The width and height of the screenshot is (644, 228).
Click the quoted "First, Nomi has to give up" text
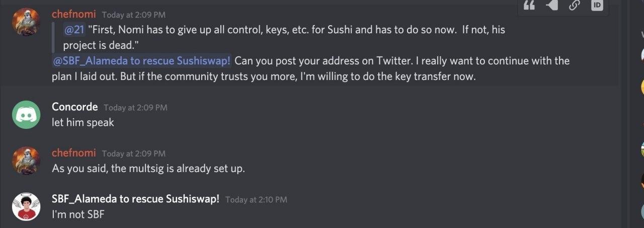(x=284, y=37)
